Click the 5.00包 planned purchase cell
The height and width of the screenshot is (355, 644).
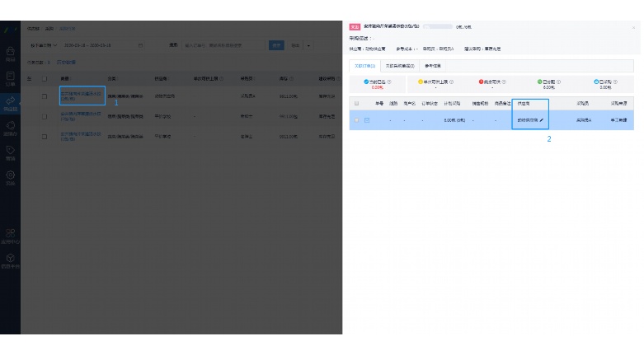tap(454, 120)
